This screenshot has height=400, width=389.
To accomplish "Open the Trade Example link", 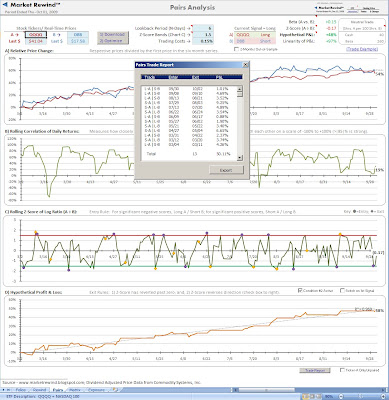I will click(362, 49).
